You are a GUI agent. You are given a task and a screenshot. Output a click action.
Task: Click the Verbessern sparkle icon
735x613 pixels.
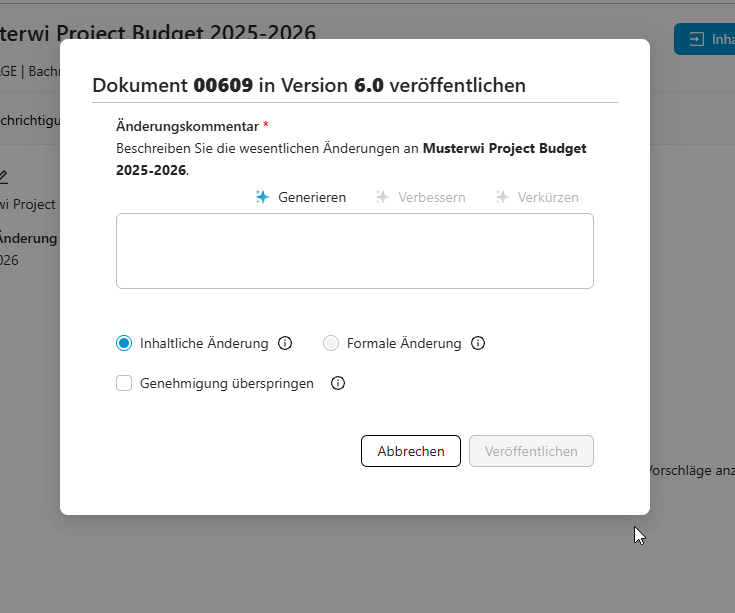click(382, 197)
